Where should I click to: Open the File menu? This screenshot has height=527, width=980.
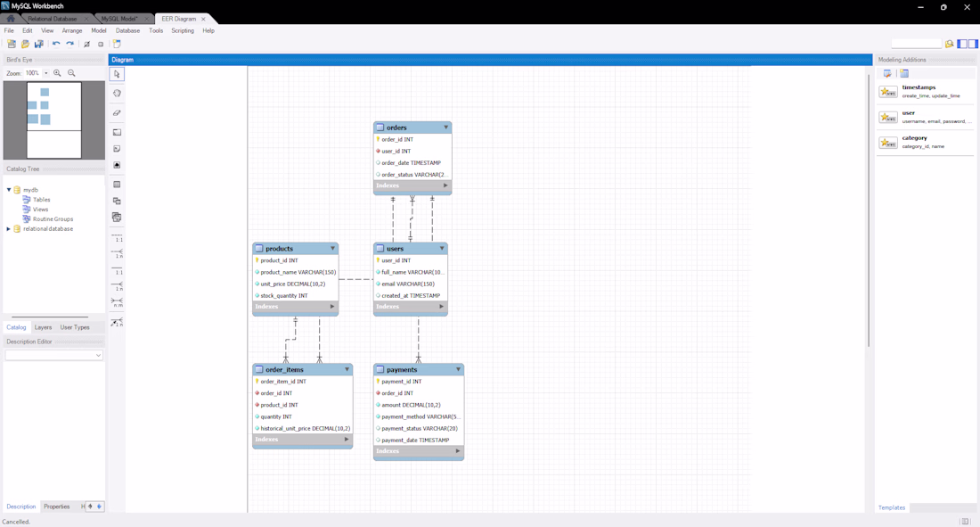tap(10, 30)
